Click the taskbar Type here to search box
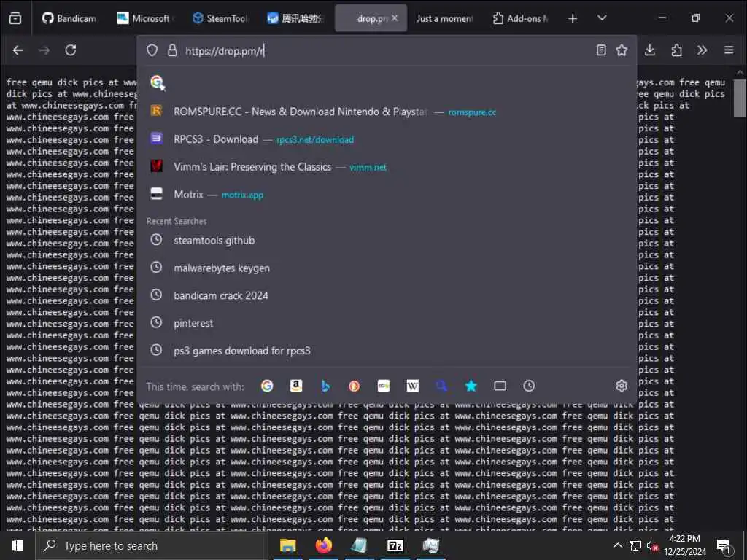 tap(152, 545)
